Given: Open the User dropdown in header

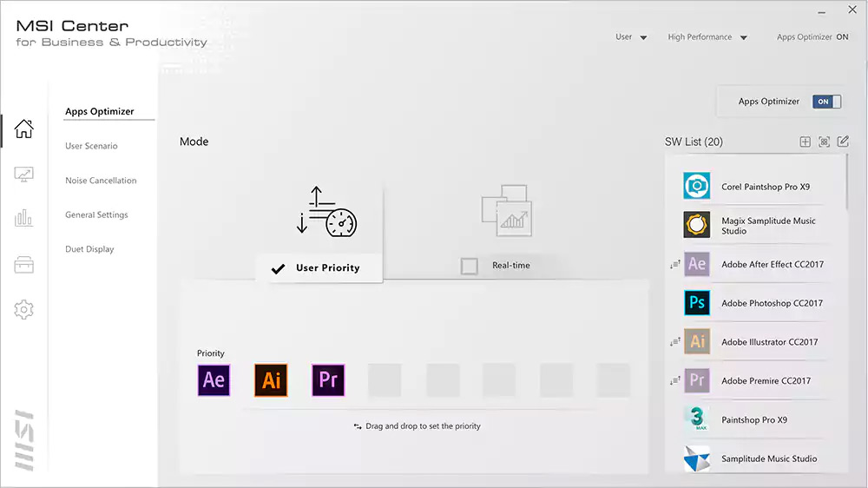Looking at the screenshot, I should point(631,37).
